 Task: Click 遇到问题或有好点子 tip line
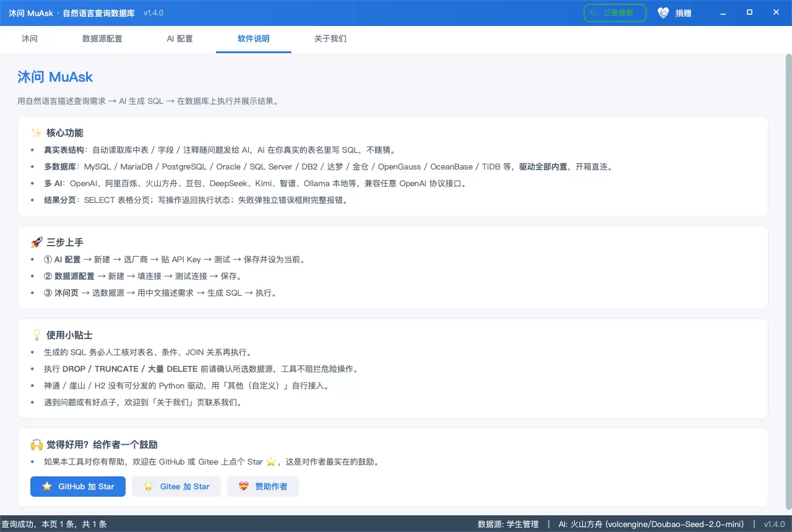(143, 402)
